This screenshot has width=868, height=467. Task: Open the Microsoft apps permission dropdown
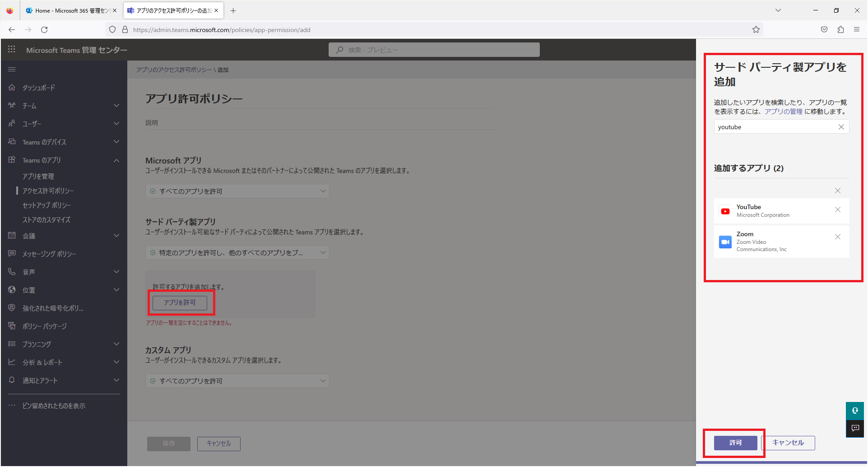(237, 191)
